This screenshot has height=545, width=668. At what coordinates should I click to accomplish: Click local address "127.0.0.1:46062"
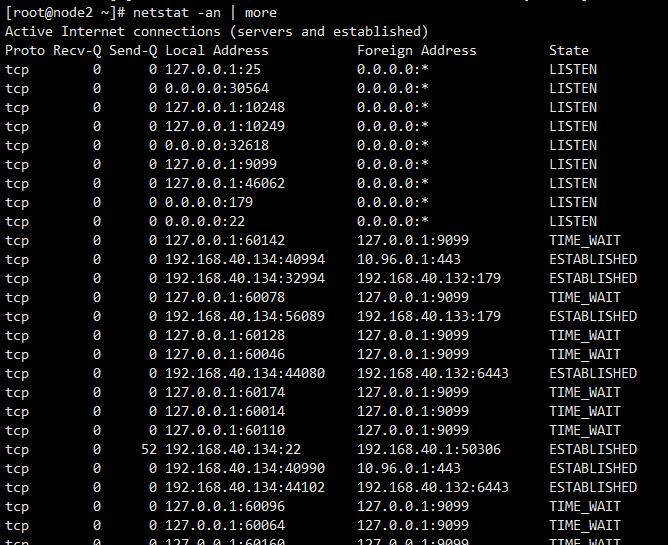click(x=225, y=184)
